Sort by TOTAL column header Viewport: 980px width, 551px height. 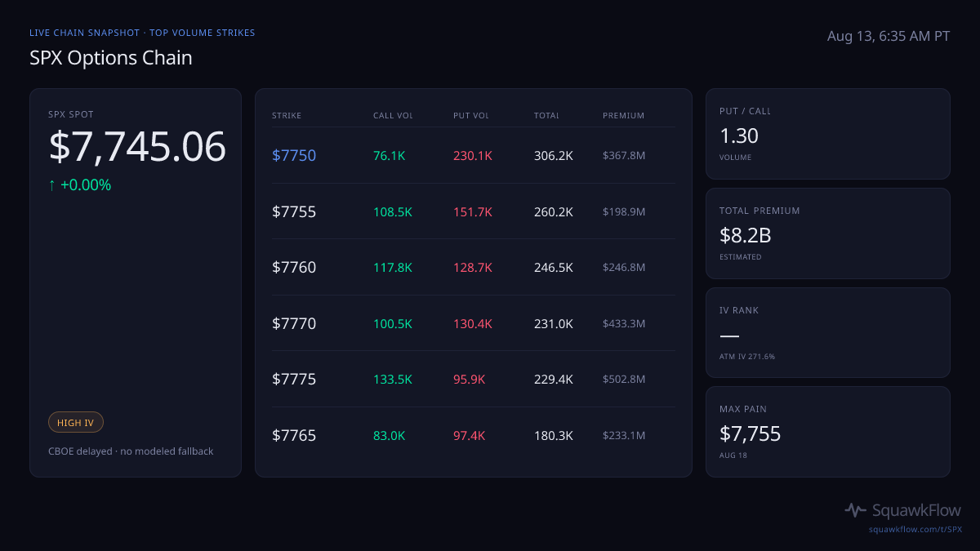pos(546,116)
